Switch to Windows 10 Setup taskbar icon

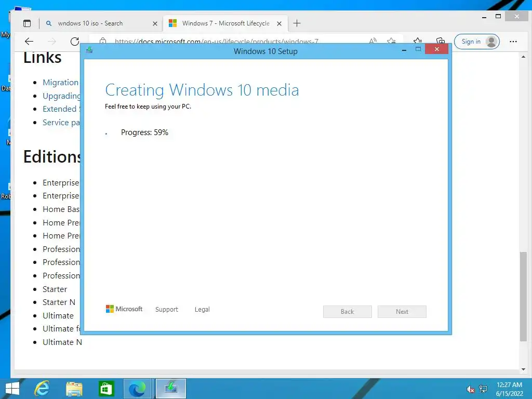coord(171,389)
